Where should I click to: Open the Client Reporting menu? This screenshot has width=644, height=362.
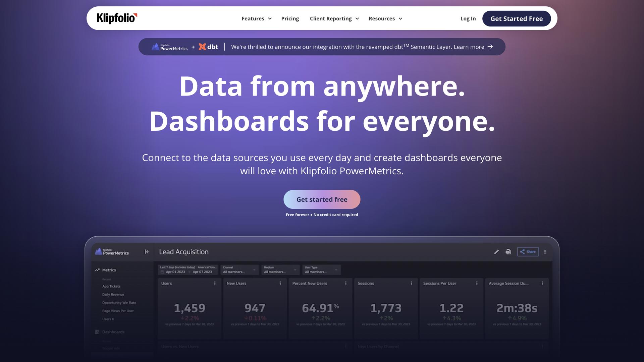pos(333,18)
